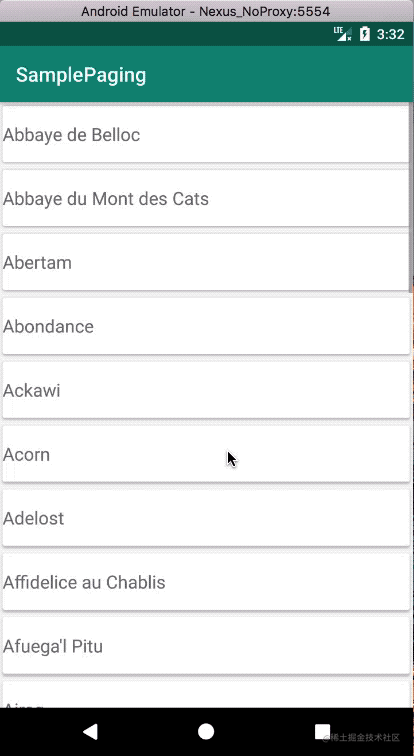Tap the Afuega'l Pitu list item

(206, 647)
